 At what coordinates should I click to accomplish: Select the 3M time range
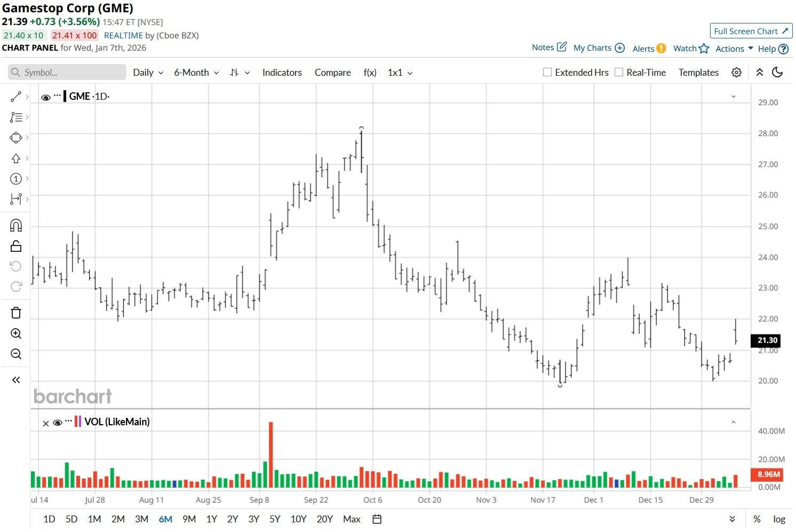[141, 519]
